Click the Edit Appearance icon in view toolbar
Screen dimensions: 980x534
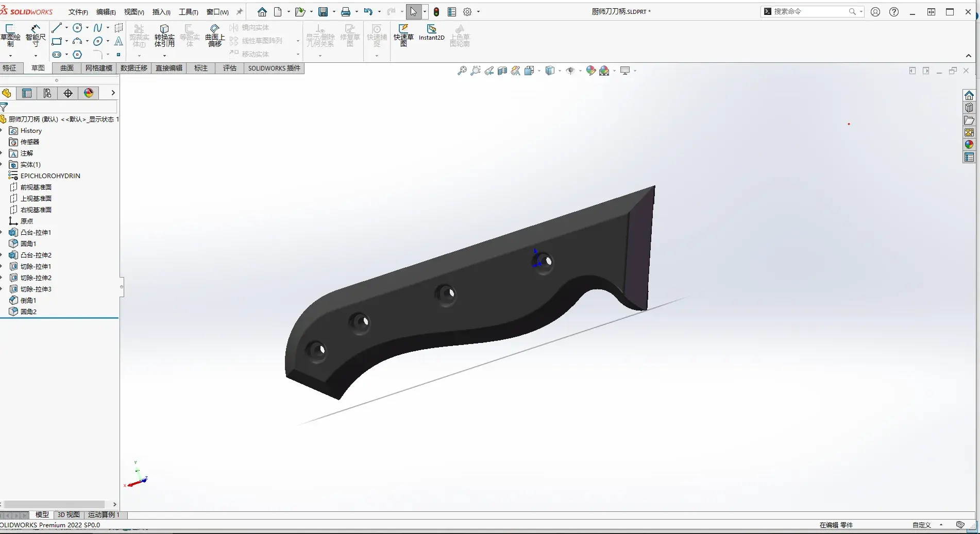click(591, 71)
